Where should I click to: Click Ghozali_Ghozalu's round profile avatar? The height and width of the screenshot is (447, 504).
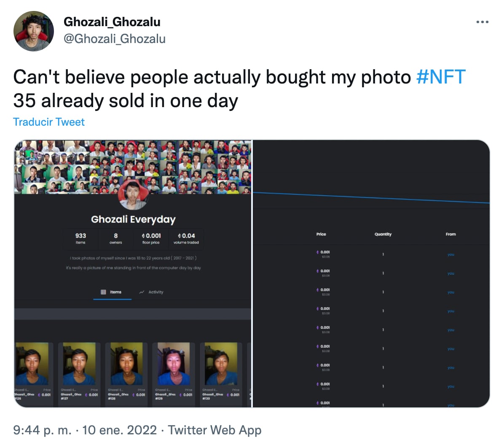[34, 31]
